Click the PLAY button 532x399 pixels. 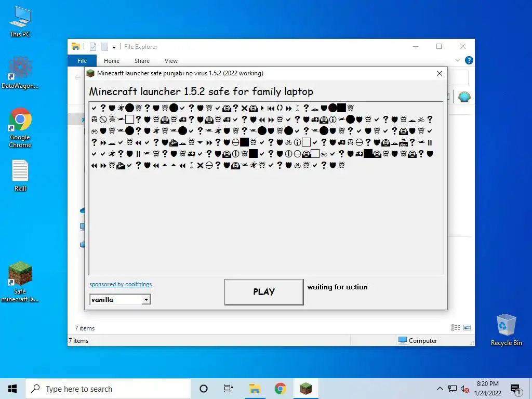tap(264, 292)
